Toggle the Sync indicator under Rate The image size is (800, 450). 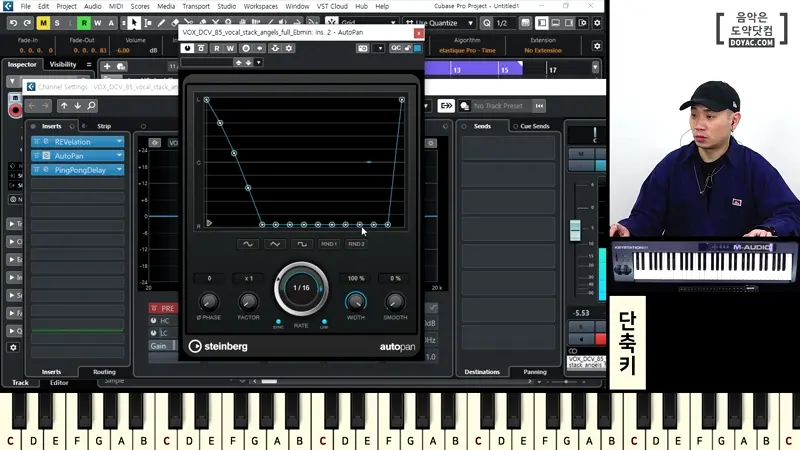[278, 322]
